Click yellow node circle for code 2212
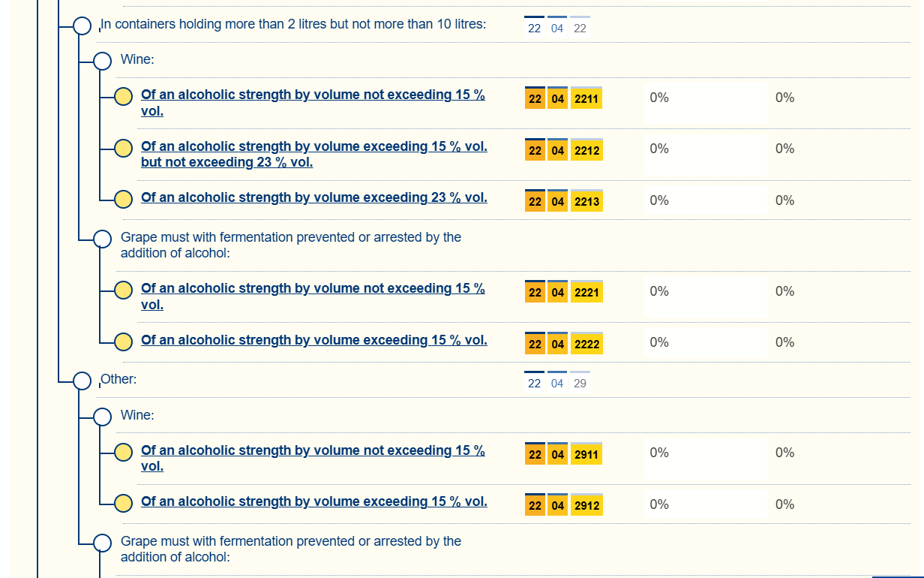The height and width of the screenshot is (578, 924). point(123,148)
